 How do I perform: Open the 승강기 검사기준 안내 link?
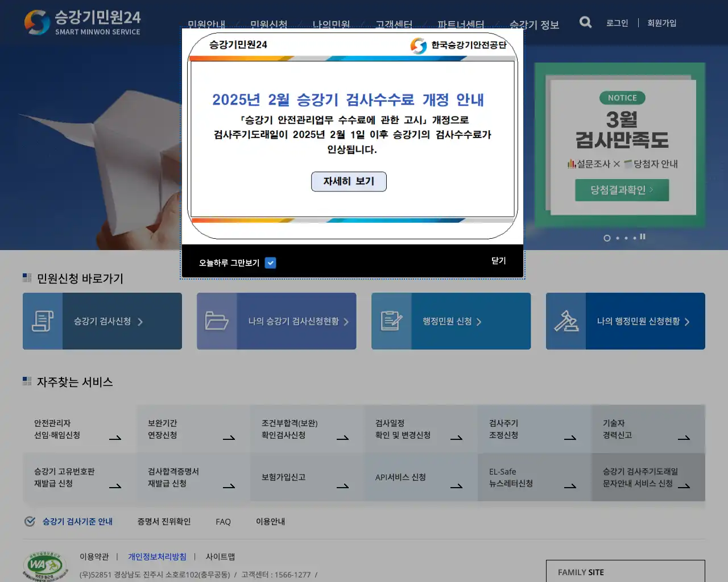[x=77, y=521]
